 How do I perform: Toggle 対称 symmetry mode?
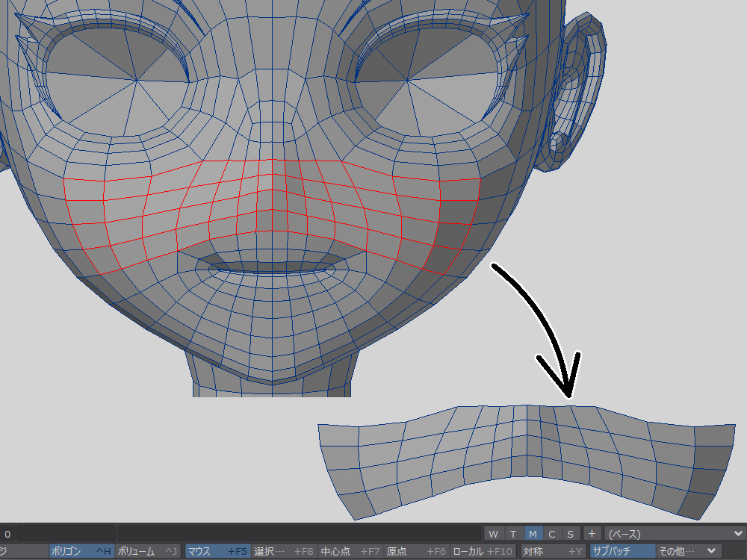[552, 552]
